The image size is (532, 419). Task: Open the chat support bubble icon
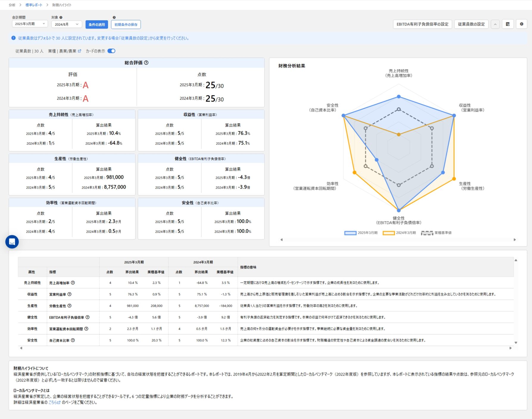click(x=12, y=242)
